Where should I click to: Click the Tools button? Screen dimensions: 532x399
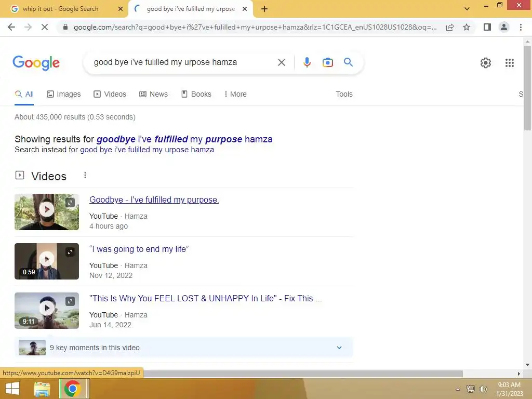344,94
